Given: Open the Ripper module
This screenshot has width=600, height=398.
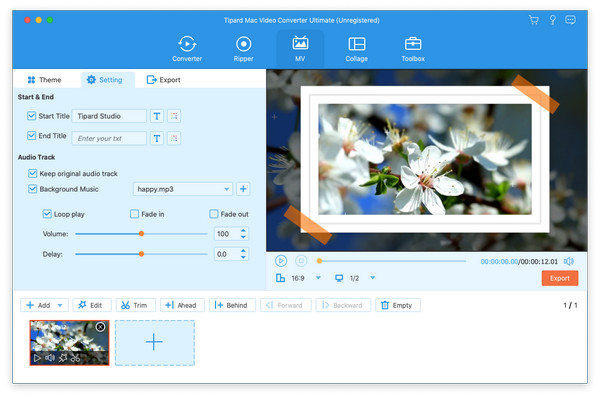Looking at the screenshot, I should click(243, 49).
